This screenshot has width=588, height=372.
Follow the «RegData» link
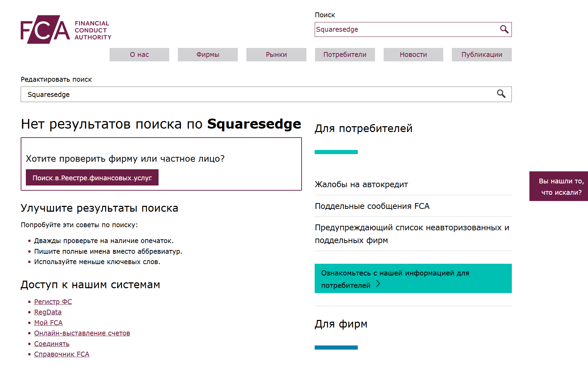tap(48, 312)
